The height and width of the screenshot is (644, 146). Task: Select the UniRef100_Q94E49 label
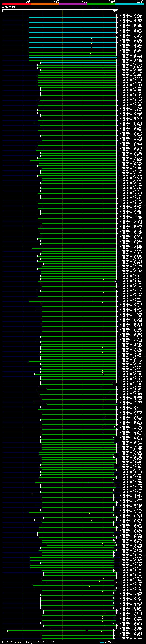[x=131, y=299]
